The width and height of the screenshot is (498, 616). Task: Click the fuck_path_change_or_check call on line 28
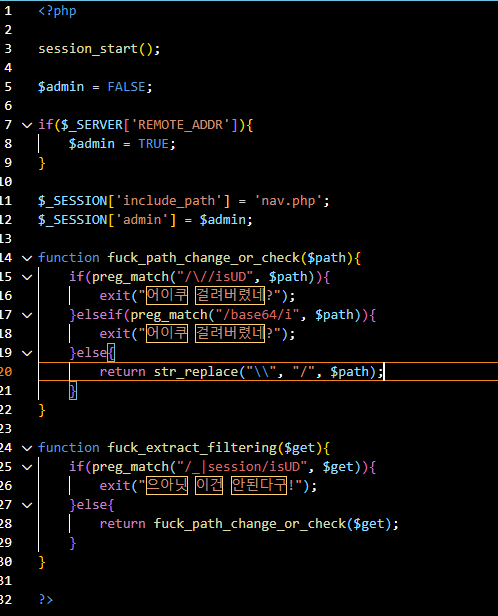[x=249, y=524]
